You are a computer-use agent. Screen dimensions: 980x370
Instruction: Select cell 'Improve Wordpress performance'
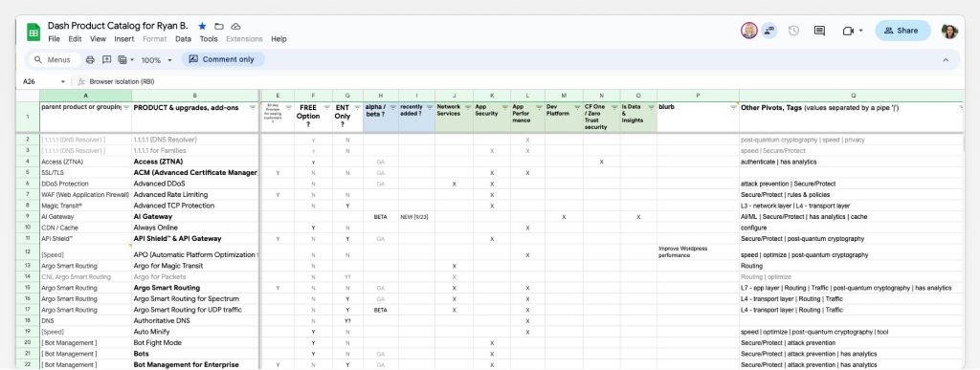(698, 252)
